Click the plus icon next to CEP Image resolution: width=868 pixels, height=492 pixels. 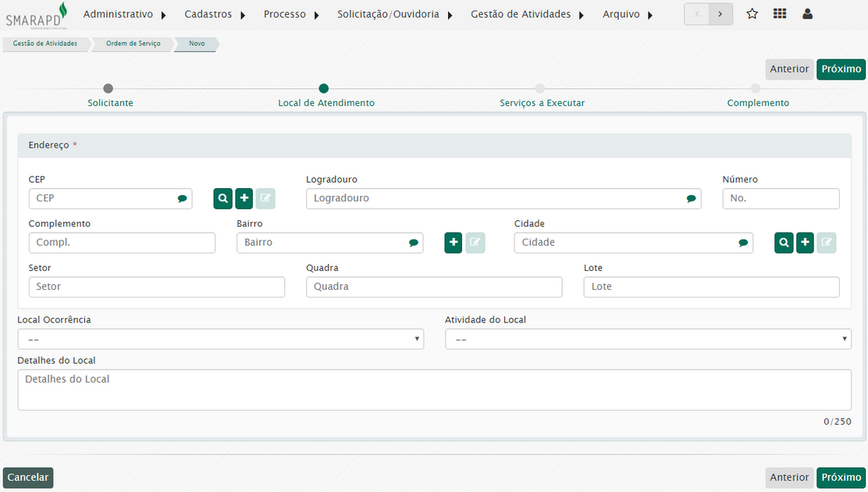244,199
